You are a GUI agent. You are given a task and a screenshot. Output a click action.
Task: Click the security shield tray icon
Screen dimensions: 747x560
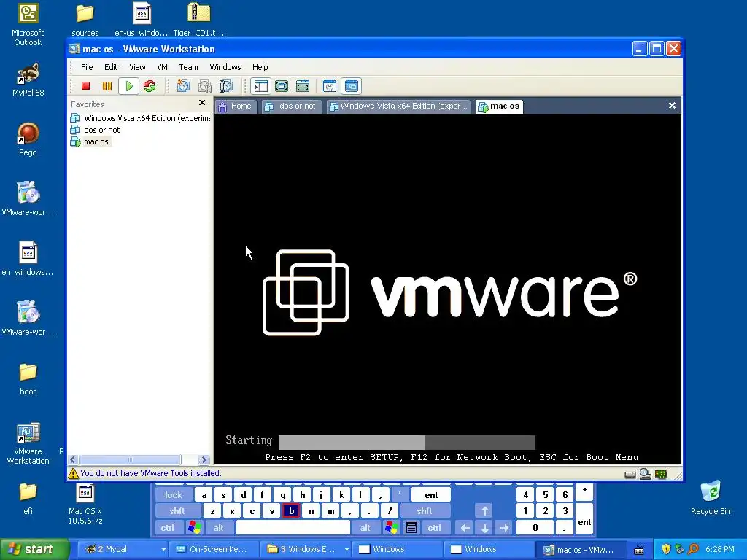(666, 550)
